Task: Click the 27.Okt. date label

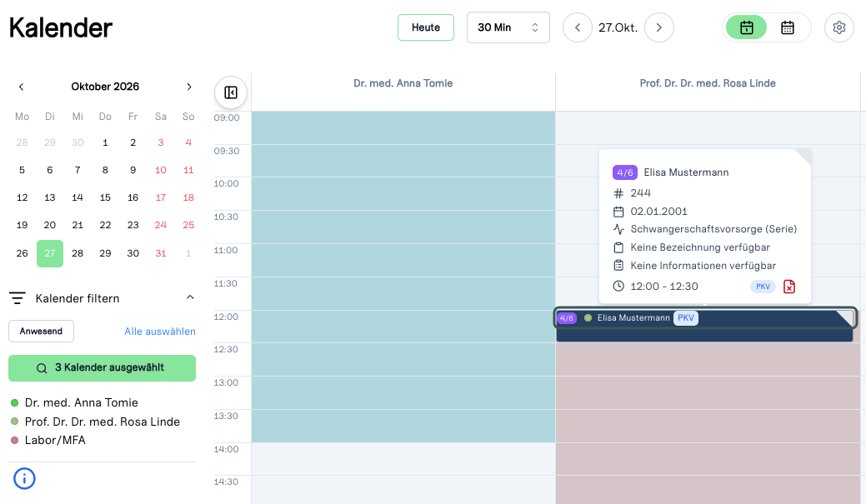Action: pos(618,27)
